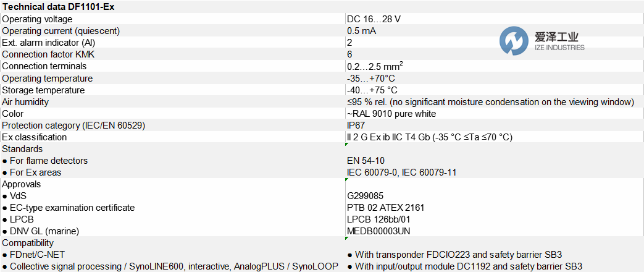Select the 'Air humidity' row label
The height and width of the screenshot is (272, 644).
tap(25, 102)
